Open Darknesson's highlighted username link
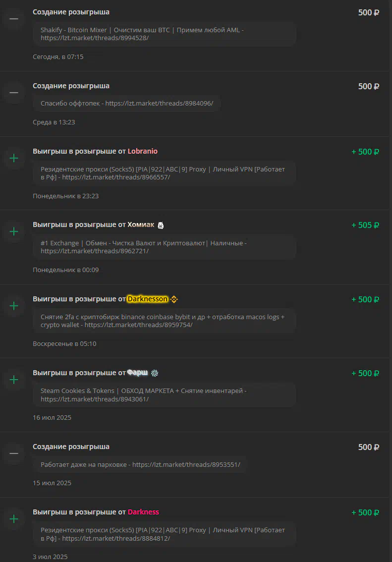 click(147, 298)
